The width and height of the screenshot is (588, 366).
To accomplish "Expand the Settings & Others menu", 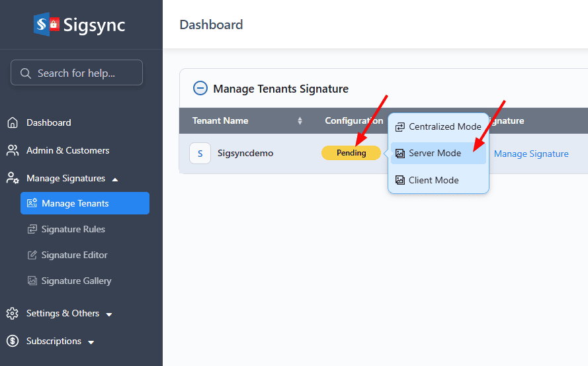I will pos(109,314).
